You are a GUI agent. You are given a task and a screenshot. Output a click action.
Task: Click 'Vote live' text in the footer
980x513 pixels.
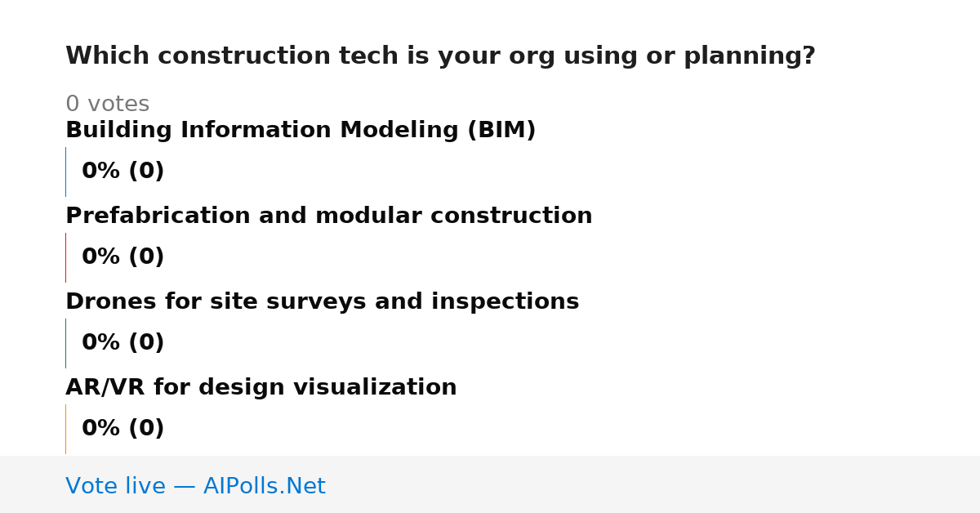click(115, 487)
